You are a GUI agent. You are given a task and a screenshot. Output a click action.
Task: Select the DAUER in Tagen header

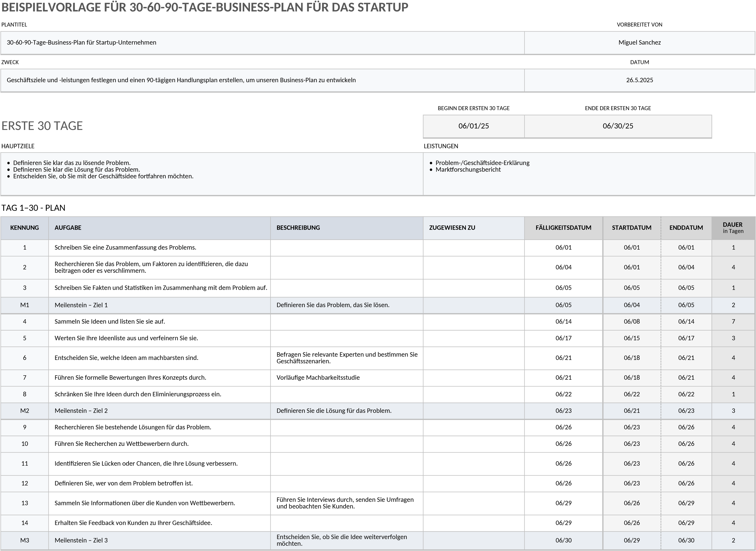pos(733,228)
